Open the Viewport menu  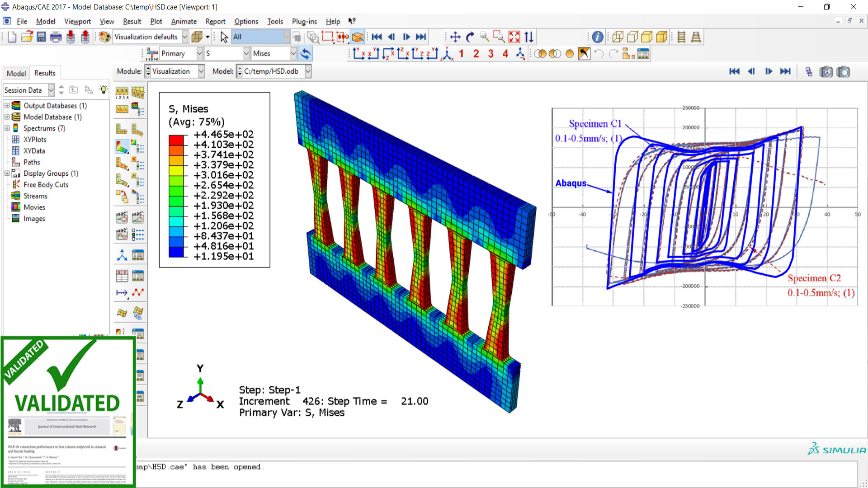point(77,21)
